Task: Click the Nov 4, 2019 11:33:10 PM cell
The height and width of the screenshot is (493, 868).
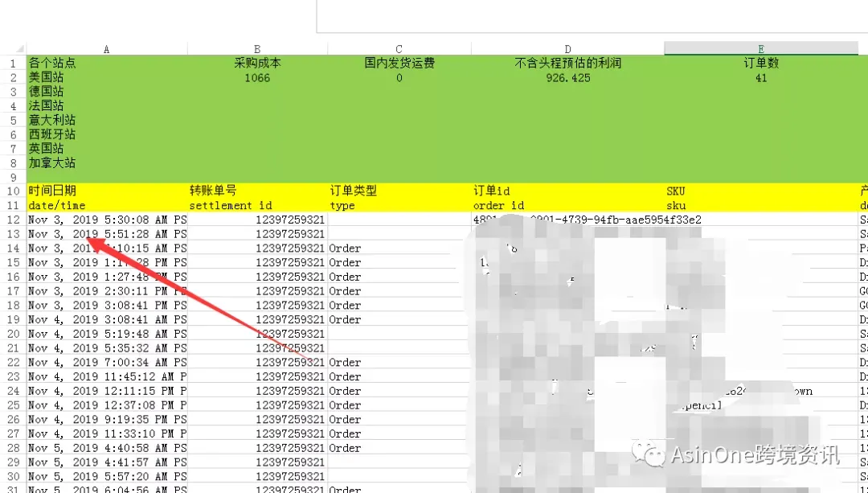Action: pyautogui.click(x=107, y=433)
